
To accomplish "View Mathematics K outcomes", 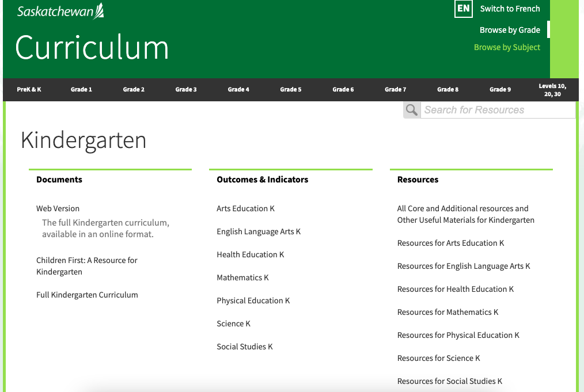I will [242, 277].
